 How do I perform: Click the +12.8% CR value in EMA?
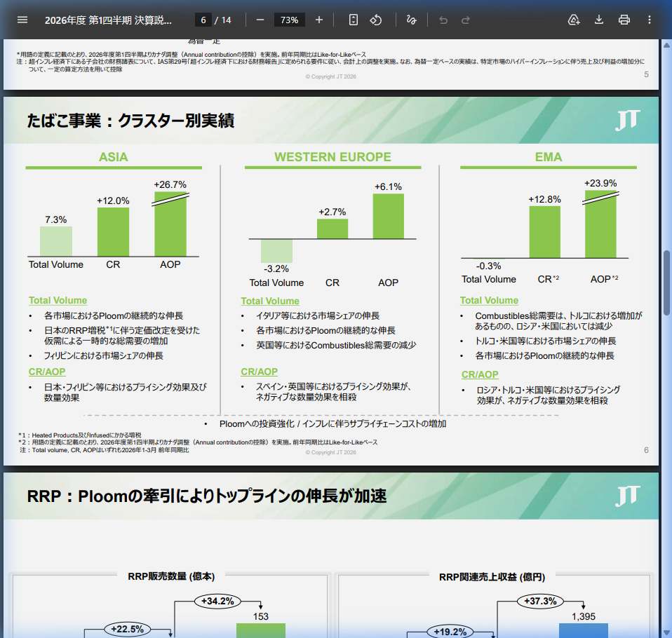click(x=545, y=199)
